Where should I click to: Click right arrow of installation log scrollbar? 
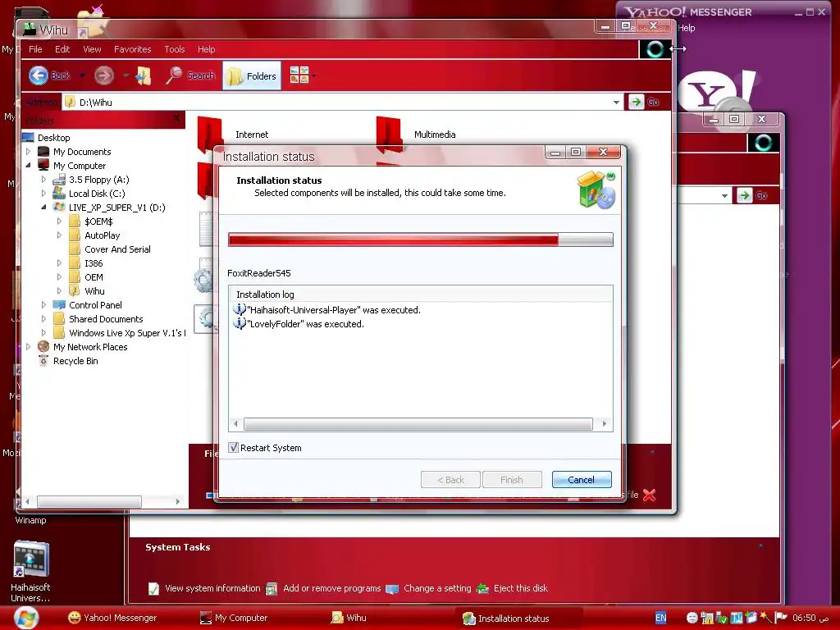[x=605, y=424]
